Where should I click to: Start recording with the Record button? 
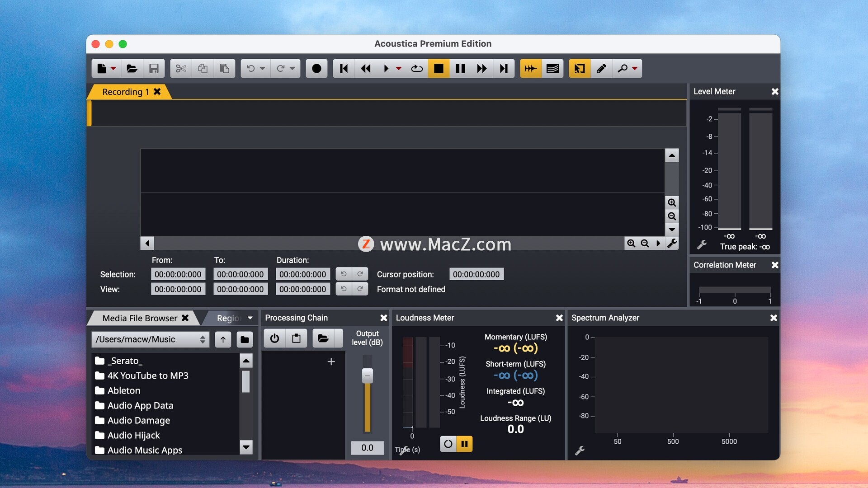pos(316,69)
